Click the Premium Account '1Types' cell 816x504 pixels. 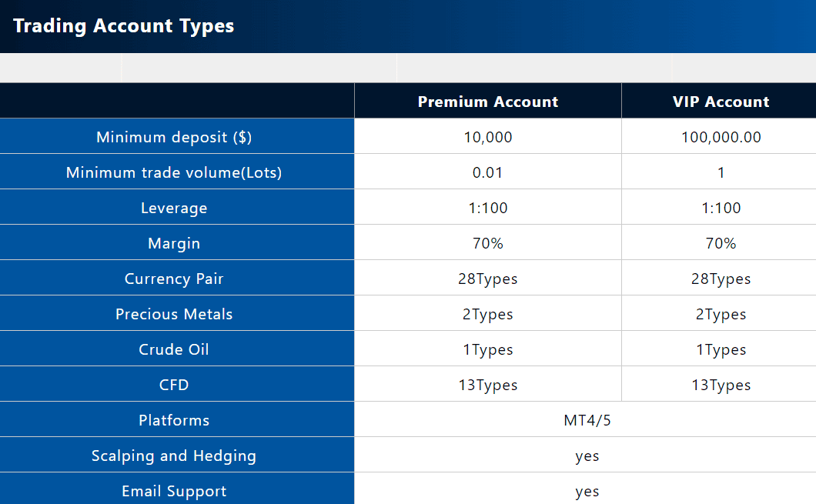point(487,350)
